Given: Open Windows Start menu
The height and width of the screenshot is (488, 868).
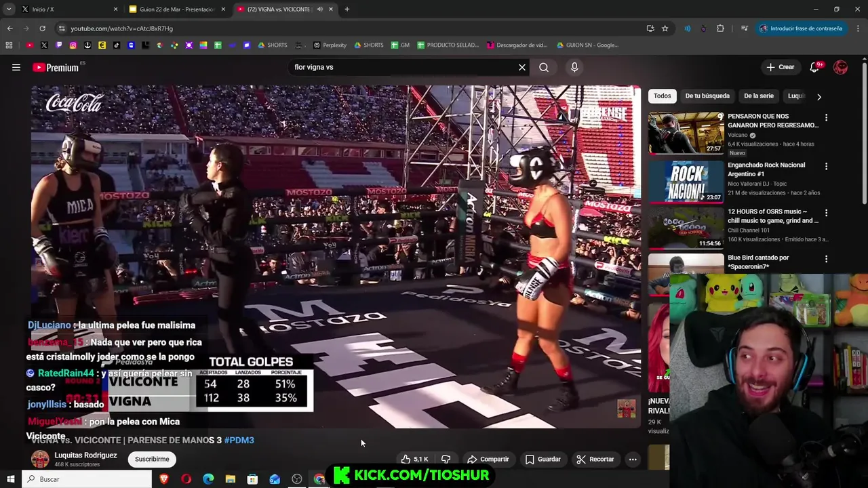Looking at the screenshot, I should click(10, 479).
